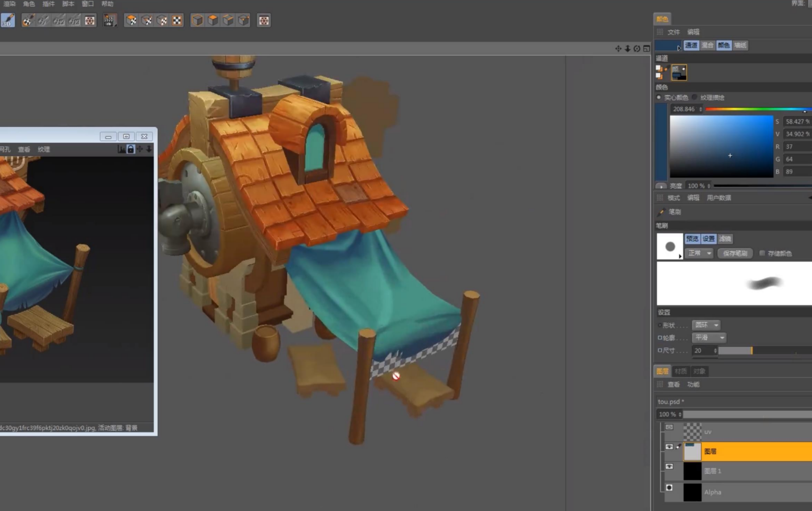The height and width of the screenshot is (511, 812).
Task: Open the Paint Setup Wizard icon
Action: 27,20
